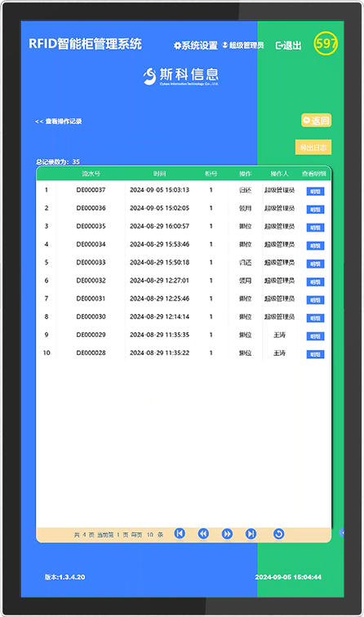Click the 597 countdown circle
The width and height of the screenshot is (364, 617).
point(326,43)
